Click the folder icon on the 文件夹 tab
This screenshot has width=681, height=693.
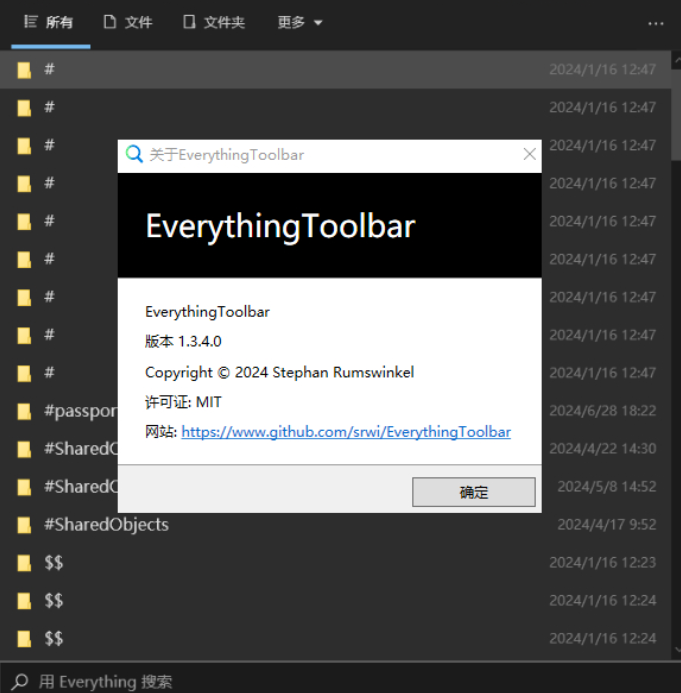click(x=189, y=21)
